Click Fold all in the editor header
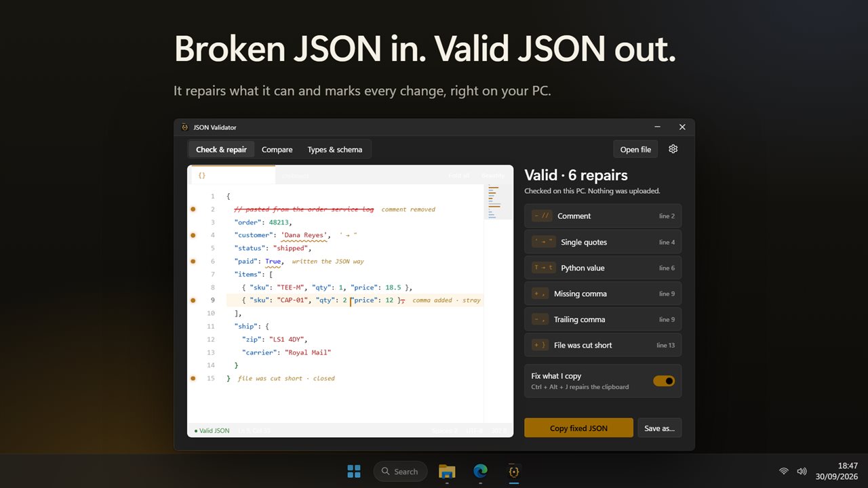This screenshot has width=868, height=488. [x=459, y=176]
